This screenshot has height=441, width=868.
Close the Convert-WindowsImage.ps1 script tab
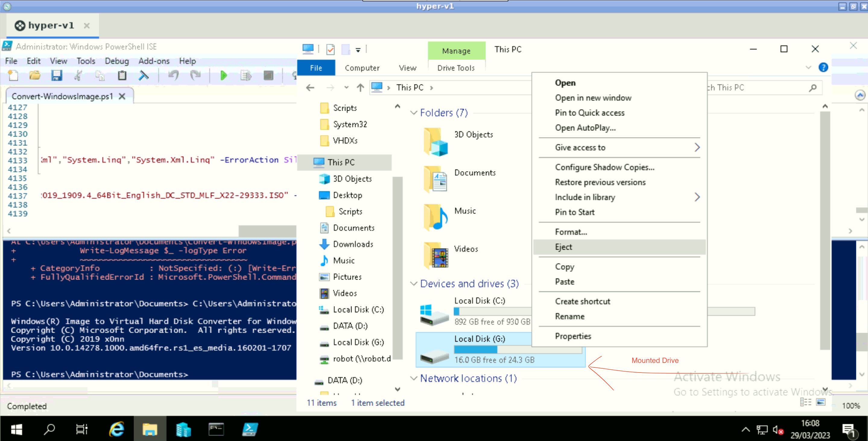pos(122,96)
